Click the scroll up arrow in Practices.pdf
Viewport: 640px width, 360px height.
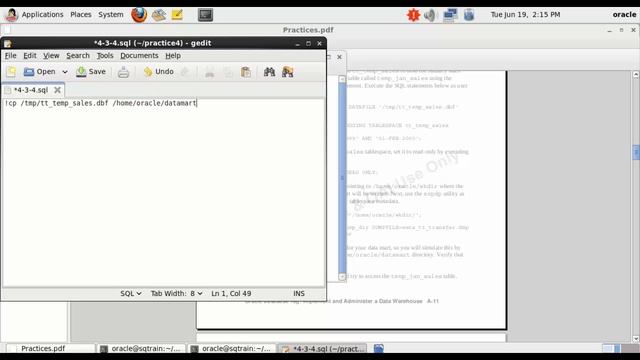coord(636,74)
